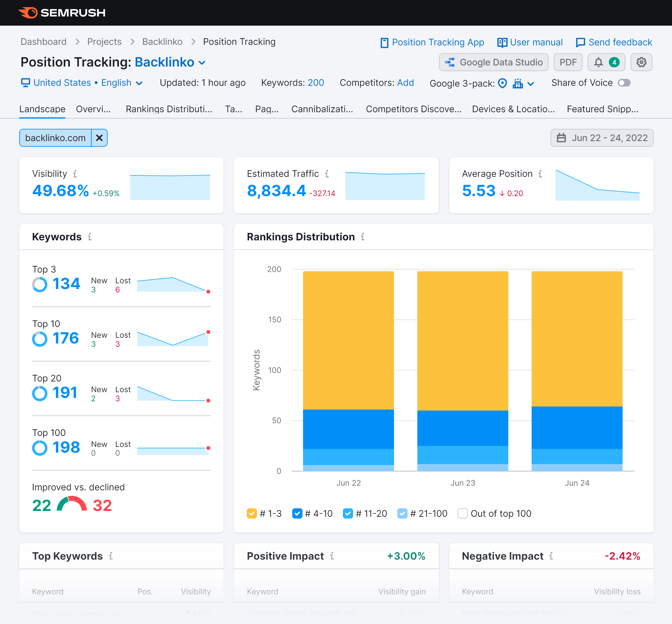
Task: Expand the Google 3-pack dropdown chevron
Action: [x=531, y=84]
